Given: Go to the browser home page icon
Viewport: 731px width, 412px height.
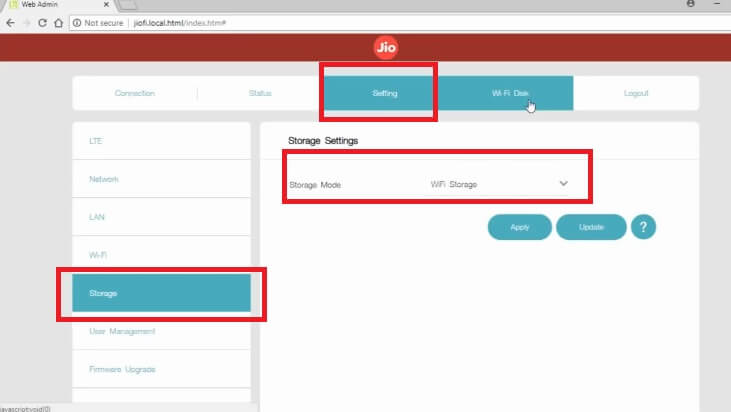Looking at the screenshot, I should 59,22.
